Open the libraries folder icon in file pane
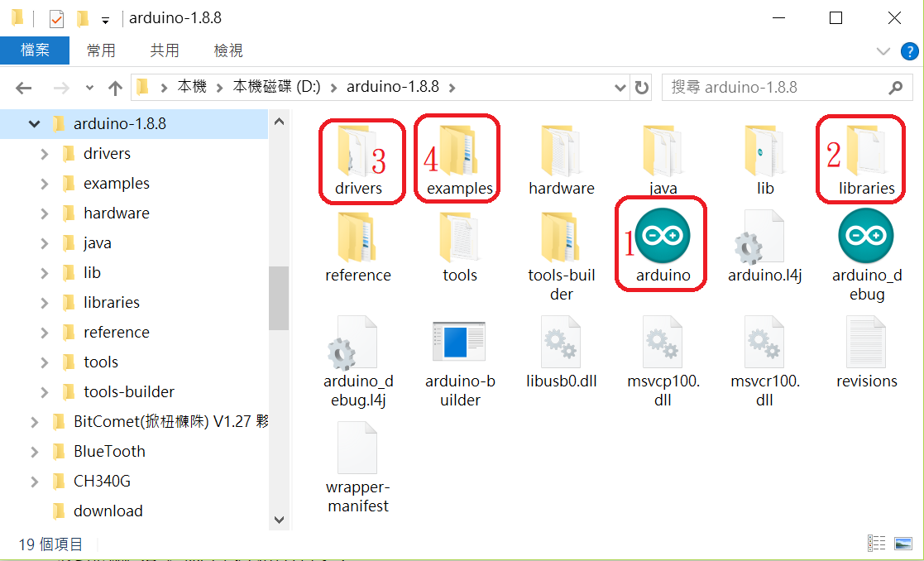Viewport: 924px width, 561px height. tap(866, 151)
